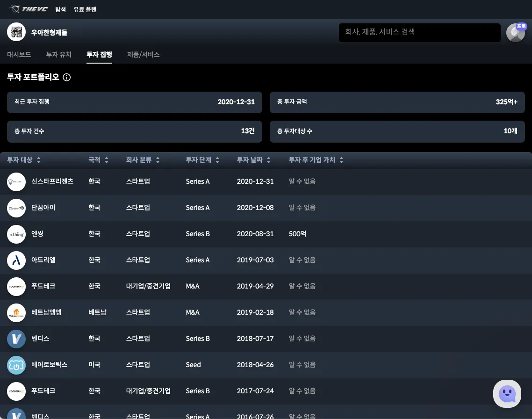Click the 우아한형제들 company name

click(49, 32)
